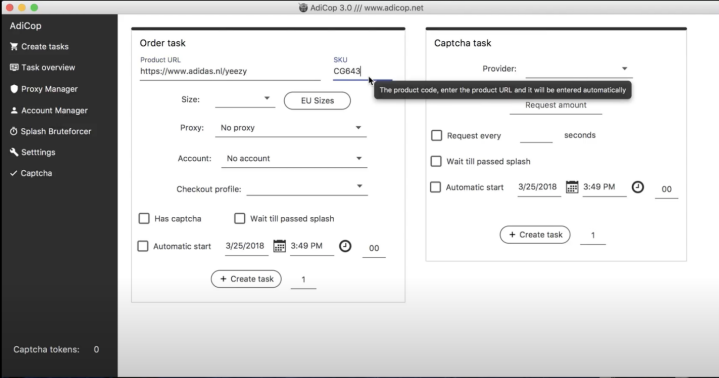
Task: Tick Wait till passed splash in Order task
Action: [x=239, y=218]
